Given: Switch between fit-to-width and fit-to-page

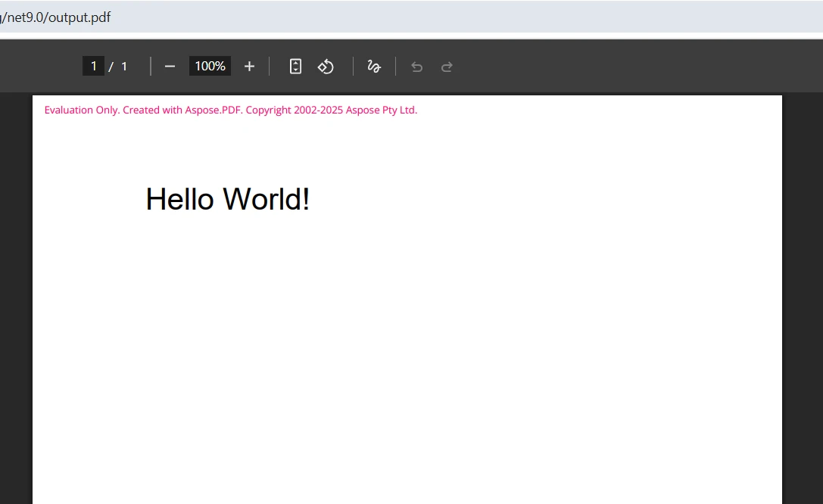Looking at the screenshot, I should (295, 66).
